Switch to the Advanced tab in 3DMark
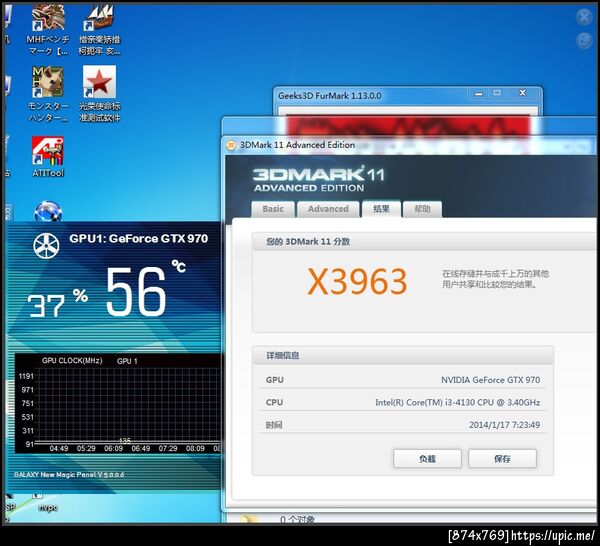600x546 pixels. coord(328,209)
